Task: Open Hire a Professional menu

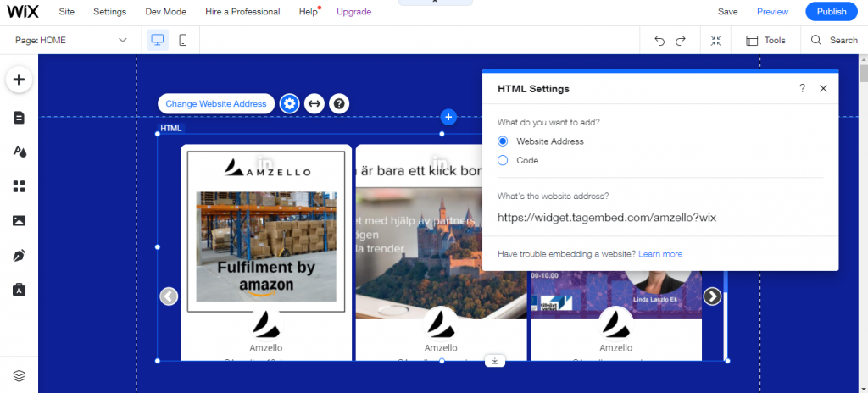Action: [x=242, y=12]
